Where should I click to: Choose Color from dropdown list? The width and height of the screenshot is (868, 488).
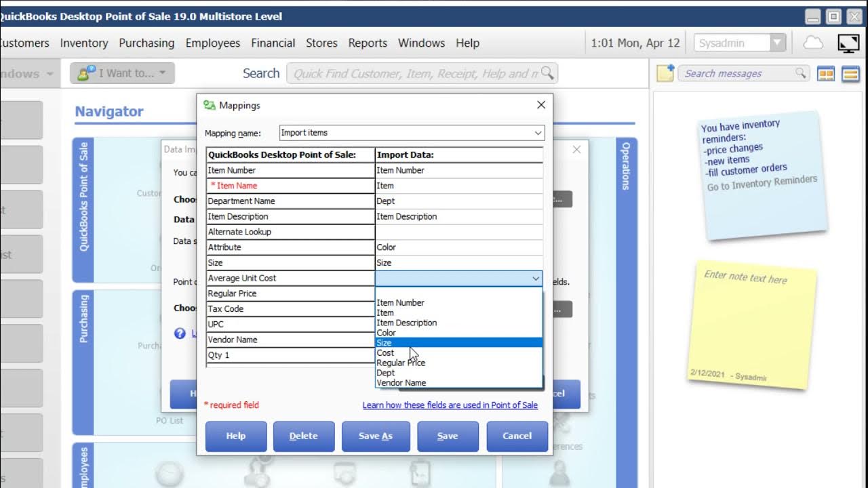[459, 333]
